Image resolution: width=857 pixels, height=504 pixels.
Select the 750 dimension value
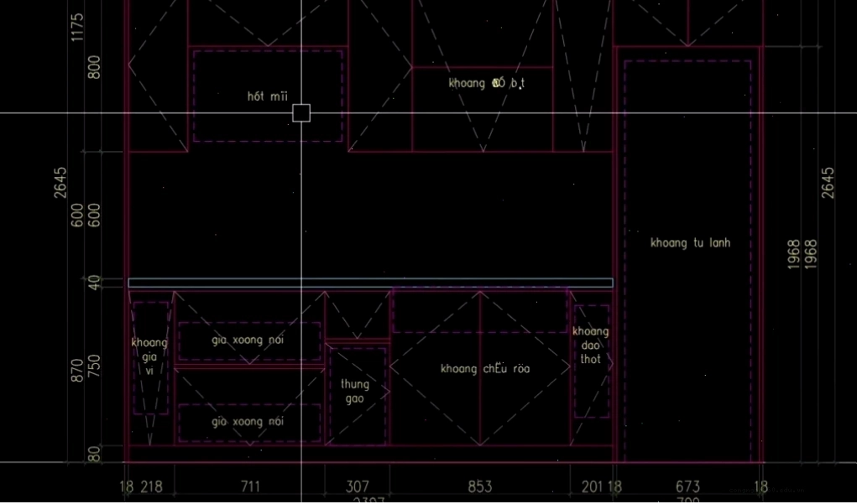click(95, 366)
